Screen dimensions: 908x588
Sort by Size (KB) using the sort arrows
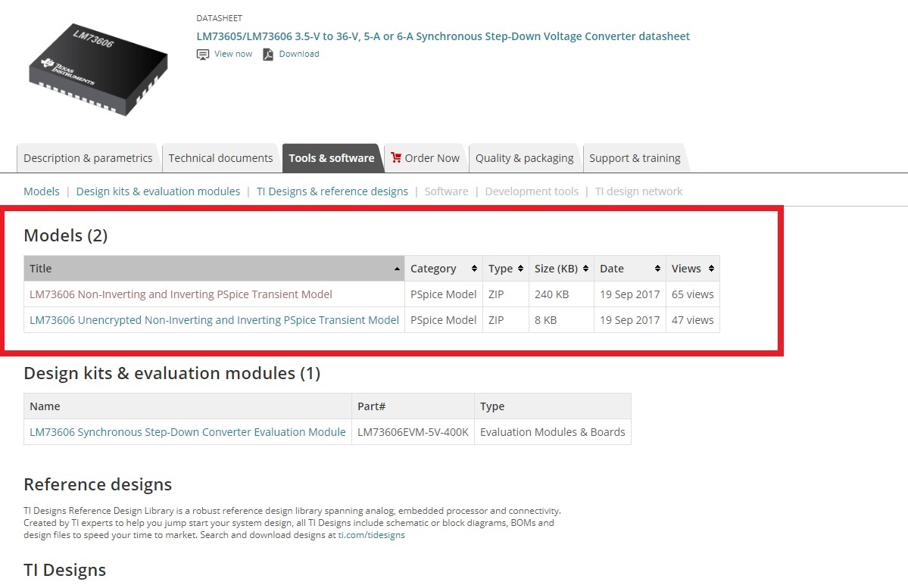point(585,269)
